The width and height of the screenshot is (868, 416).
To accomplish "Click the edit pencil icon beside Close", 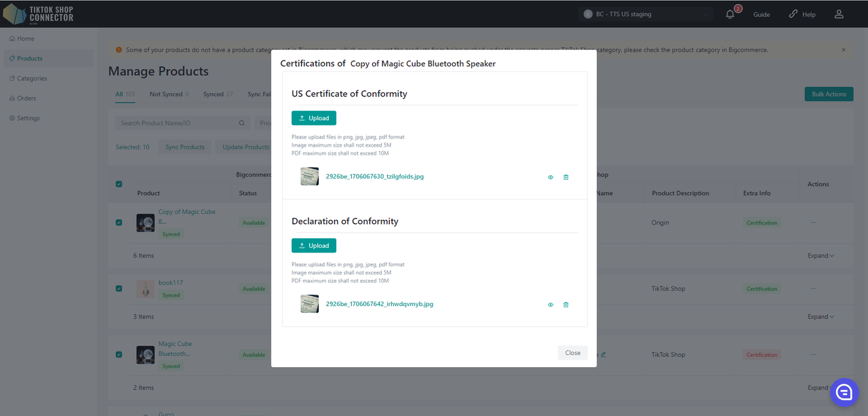I will 604,354.
